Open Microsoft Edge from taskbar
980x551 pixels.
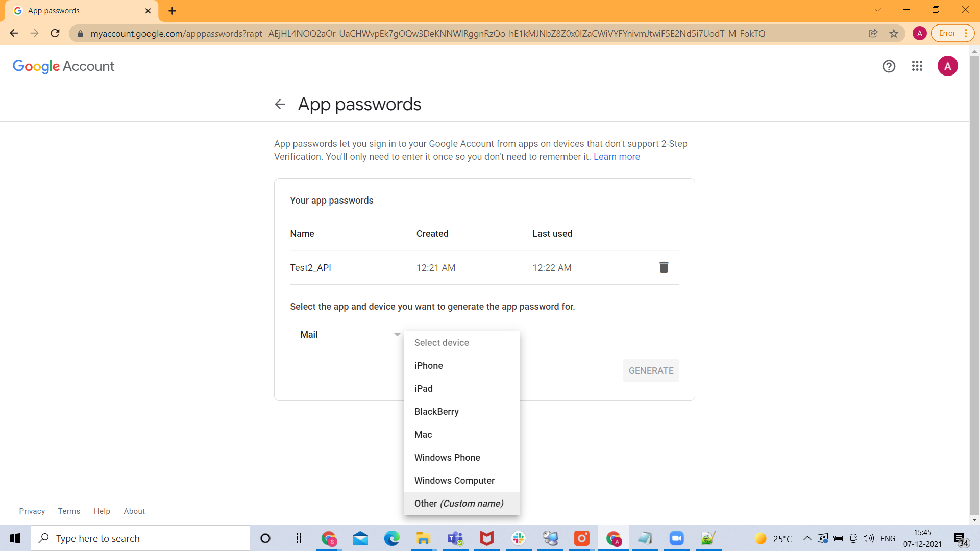coord(392,538)
